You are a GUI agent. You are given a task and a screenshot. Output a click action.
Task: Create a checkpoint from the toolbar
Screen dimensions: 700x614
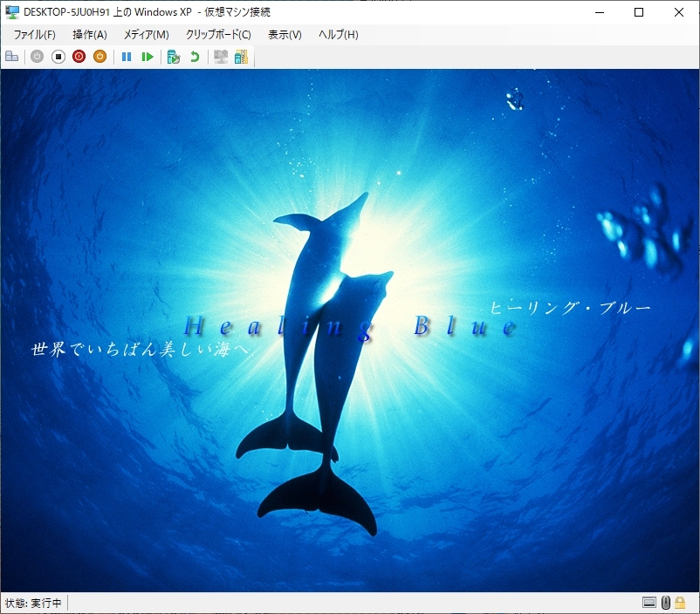tap(174, 57)
